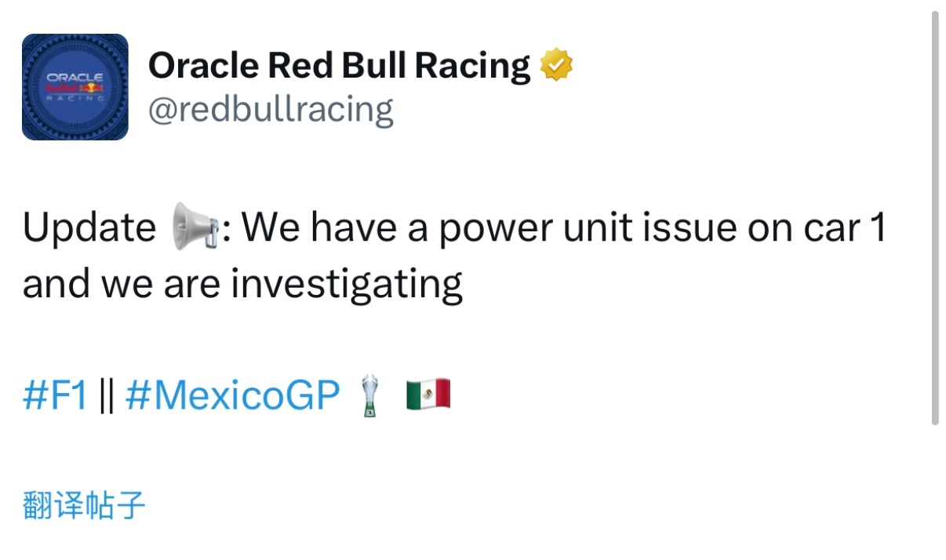This screenshot has height=560, width=946.
Task: Translate the post via 翻译帖子
Action: pyautogui.click(x=85, y=506)
